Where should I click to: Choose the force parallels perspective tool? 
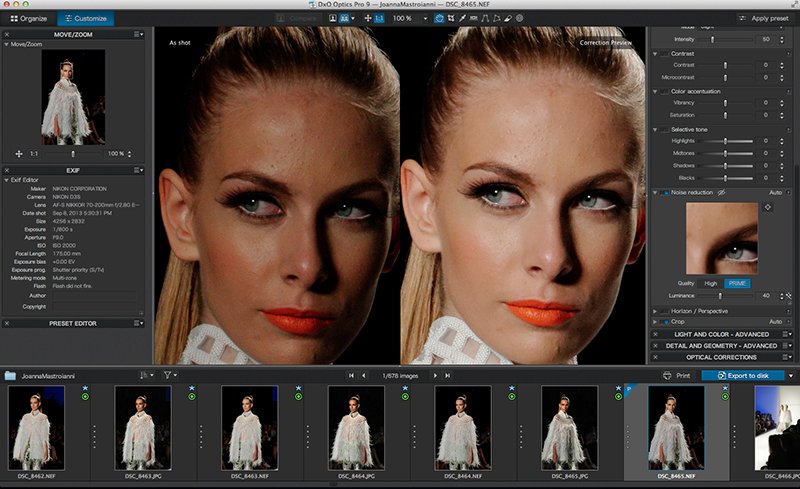point(485,18)
